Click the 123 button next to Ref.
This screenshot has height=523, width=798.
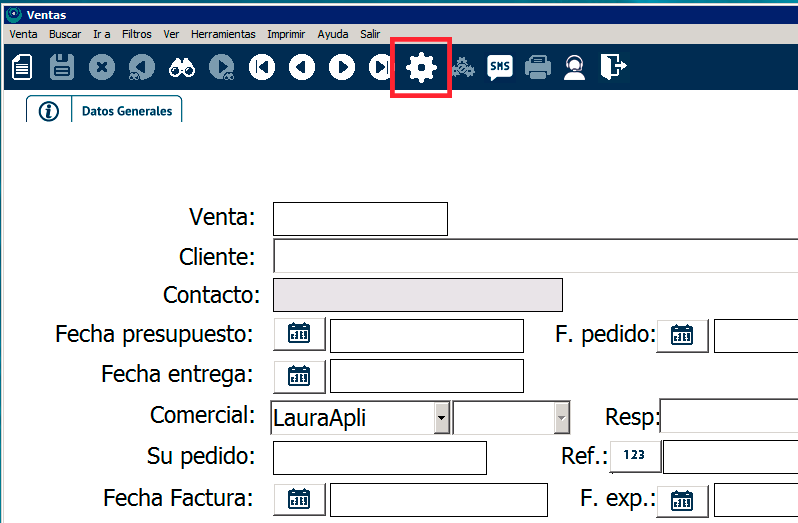(x=634, y=456)
